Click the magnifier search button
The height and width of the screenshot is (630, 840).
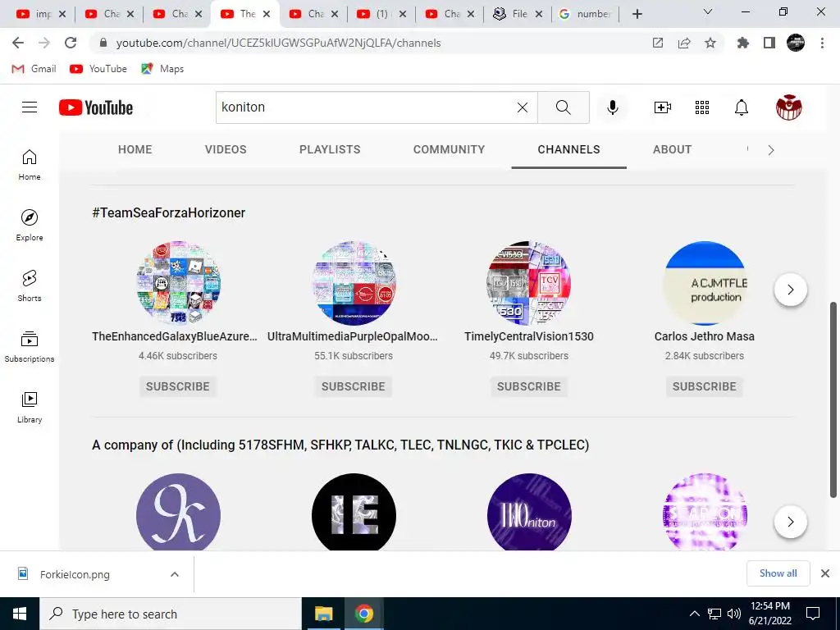click(563, 107)
